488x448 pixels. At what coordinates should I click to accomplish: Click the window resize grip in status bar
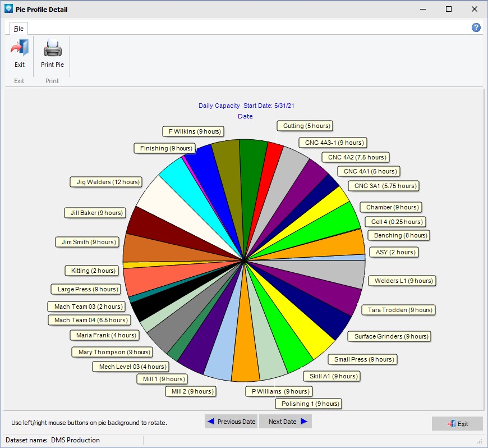tap(480, 441)
